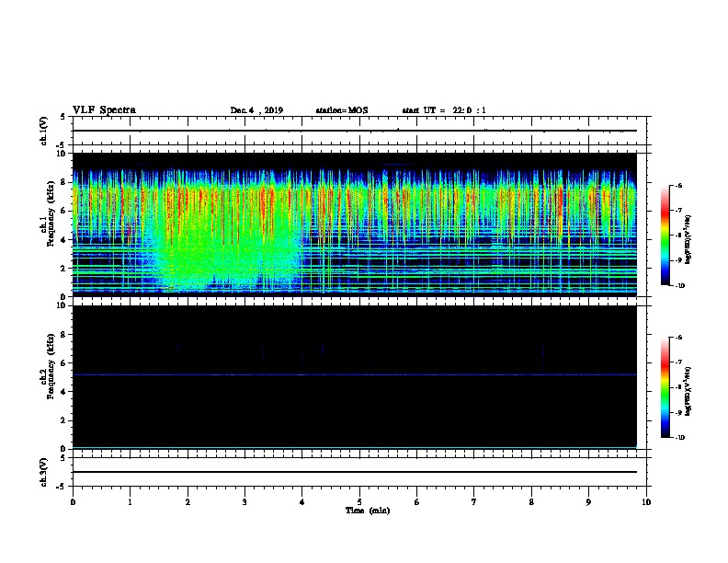Click the time axis tick label "10"
This screenshot has height=563, width=728.
(646, 502)
